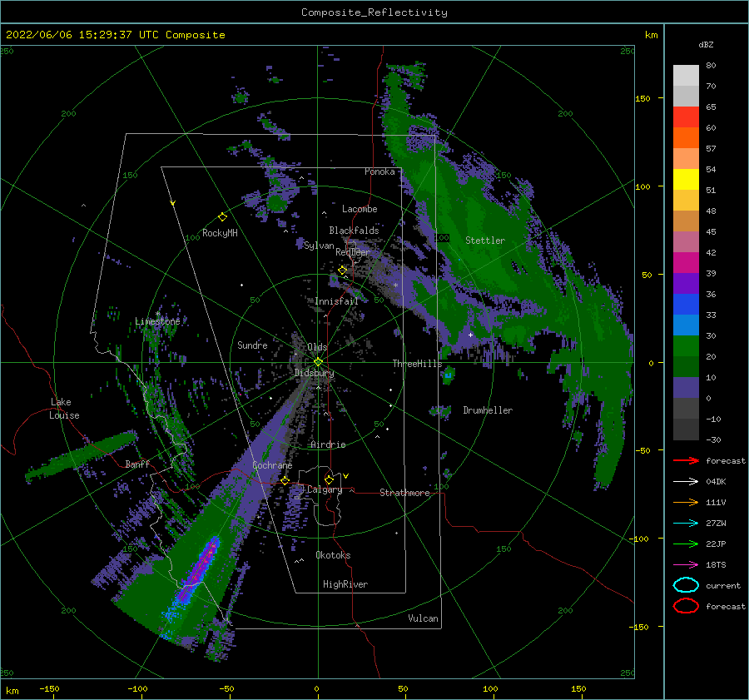Click the yellow diamond marker near RedDeer

pyautogui.click(x=343, y=271)
